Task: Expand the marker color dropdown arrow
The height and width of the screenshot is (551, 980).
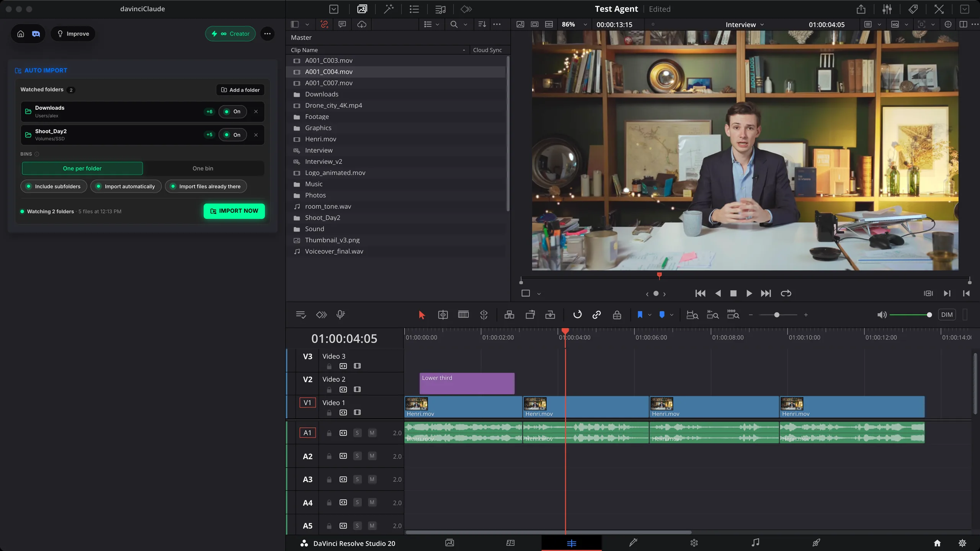Action: (671, 315)
